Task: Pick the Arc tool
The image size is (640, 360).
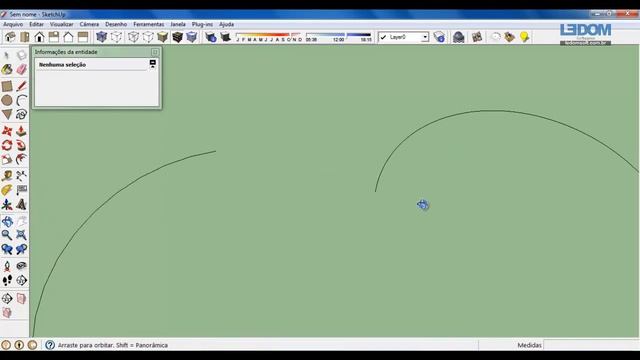Action: pos(21,100)
